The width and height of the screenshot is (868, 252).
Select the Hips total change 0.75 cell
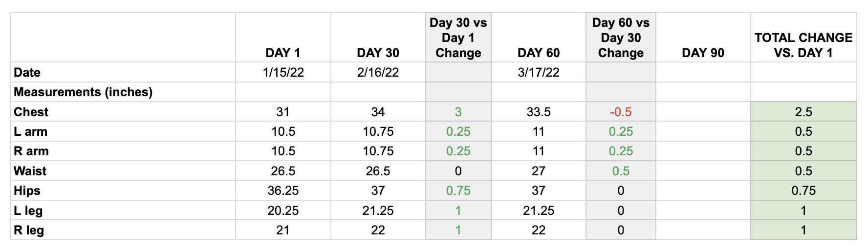click(x=803, y=190)
